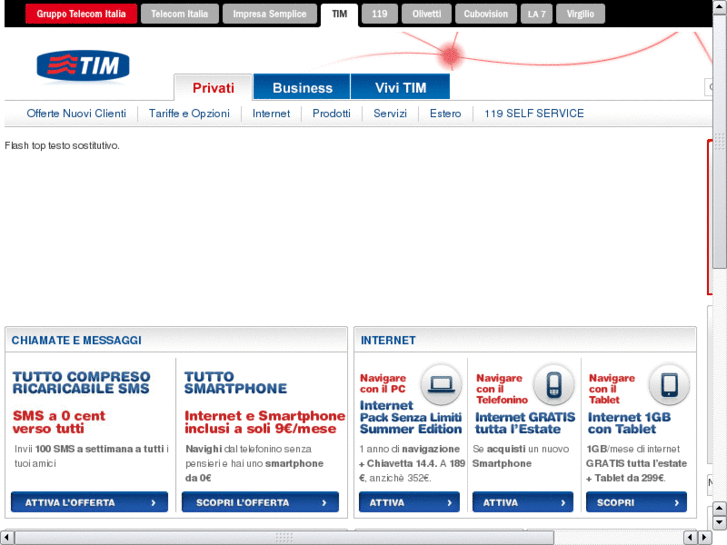Open the Telecom Italia tab
This screenshot has height=545, width=727.
(x=179, y=14)
